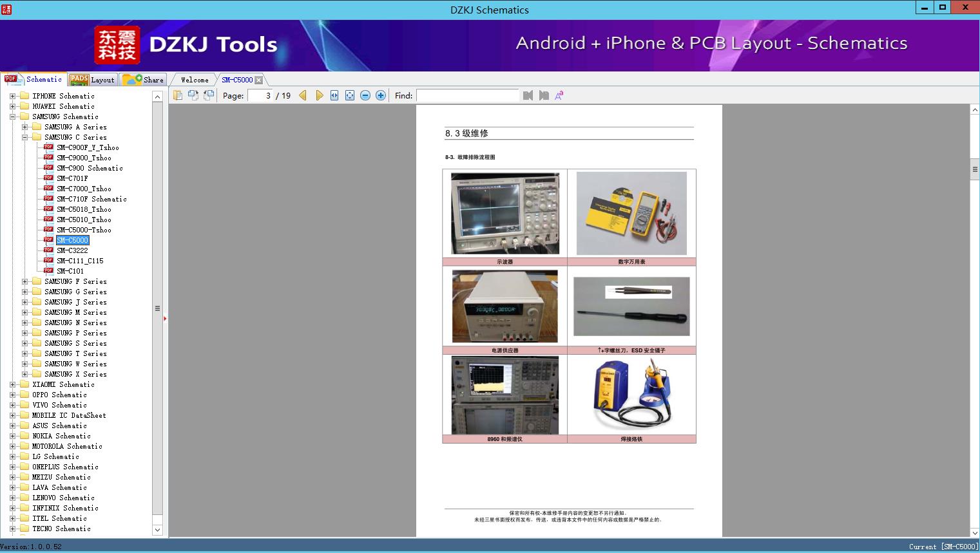980x553 pixels.
Task: Open the Share tab
Action: point(143,80)
